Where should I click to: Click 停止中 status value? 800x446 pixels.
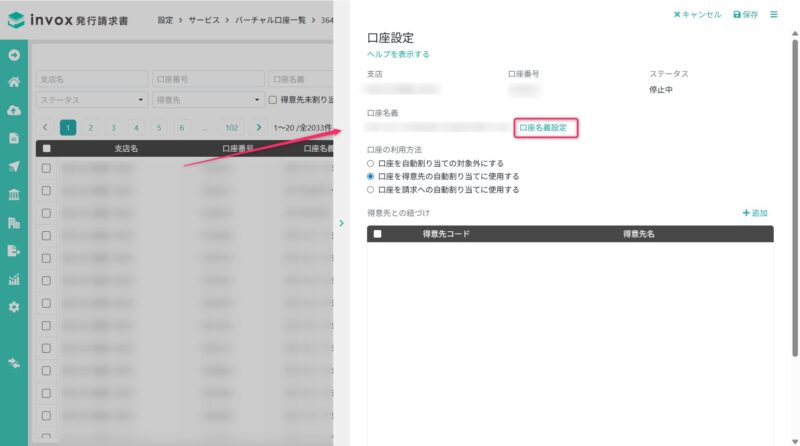coord(661,89)
